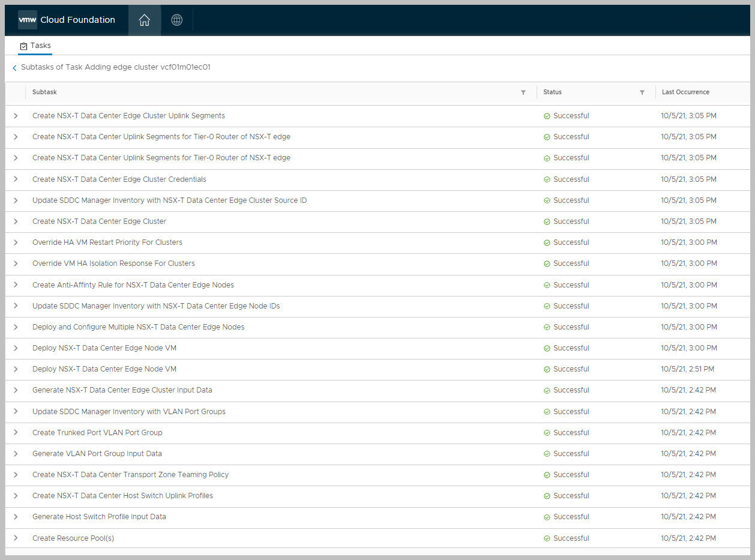Expand Create Trunked Port VLAN Port Group

16,433
